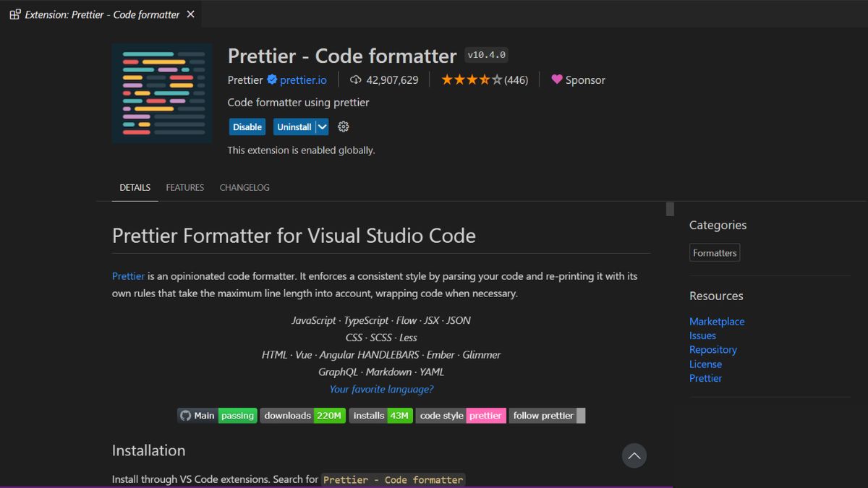Click the scroll-to-top arrow button
Image resolution: width=868 pixels, height=488 pixels.
634,455
